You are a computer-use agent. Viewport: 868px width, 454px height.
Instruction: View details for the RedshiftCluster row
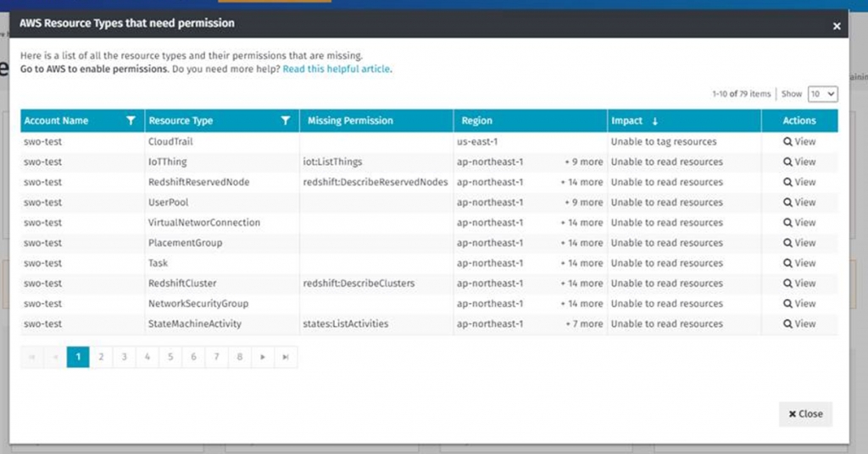(x=799, y=283)
